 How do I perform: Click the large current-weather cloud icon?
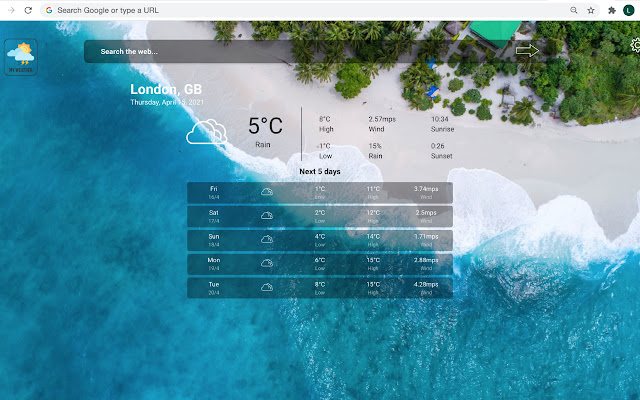click(207, 131)
